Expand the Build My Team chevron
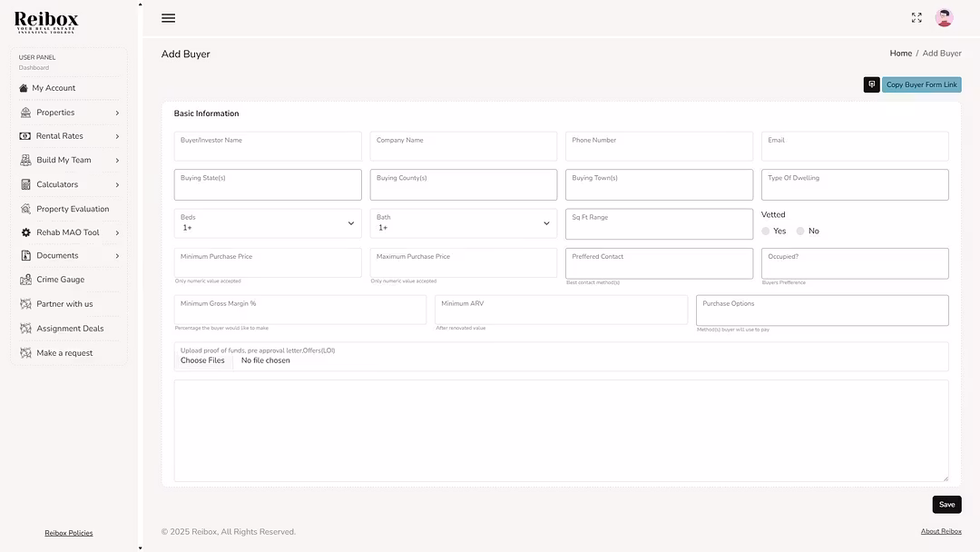This screenshot has width=980, height=552. pyautogui.click(x=117, y=161)
